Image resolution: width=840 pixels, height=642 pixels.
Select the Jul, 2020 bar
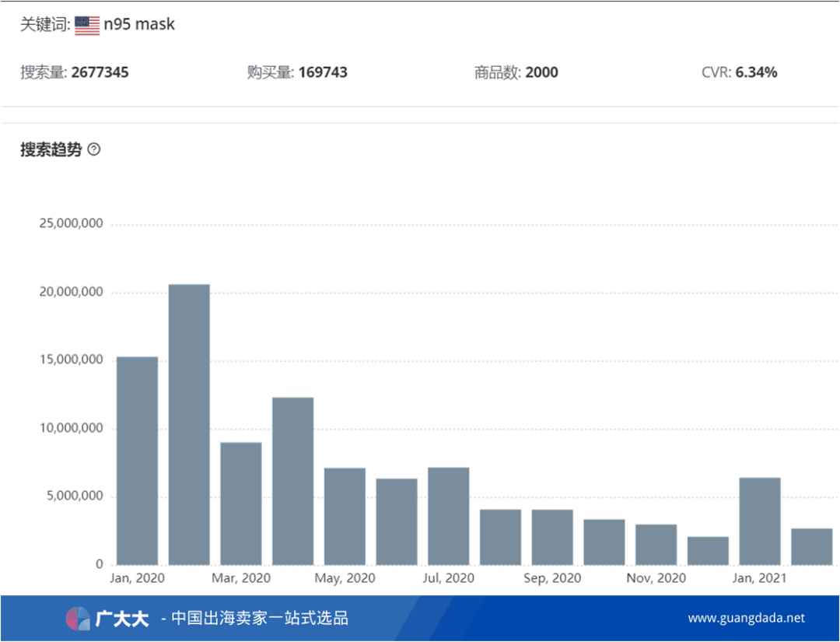pyautogui.click(x=449, y=516)
